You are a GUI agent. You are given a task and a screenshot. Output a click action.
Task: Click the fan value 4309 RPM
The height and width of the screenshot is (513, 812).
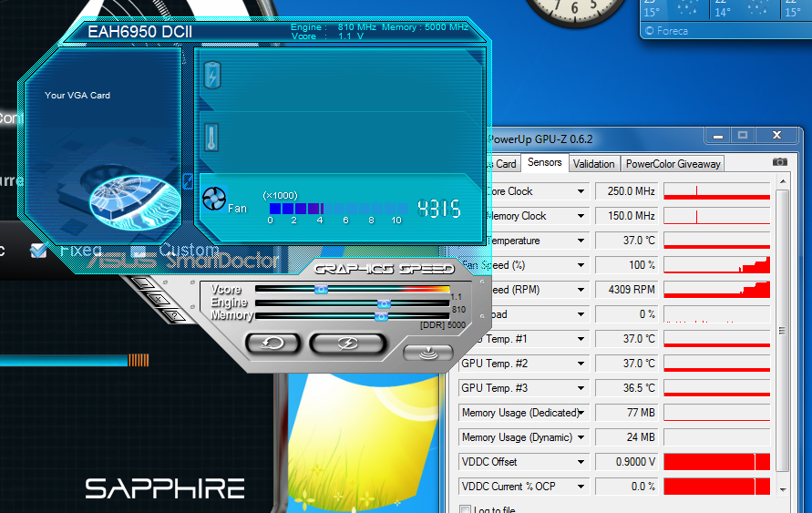[x=627, y=290]
